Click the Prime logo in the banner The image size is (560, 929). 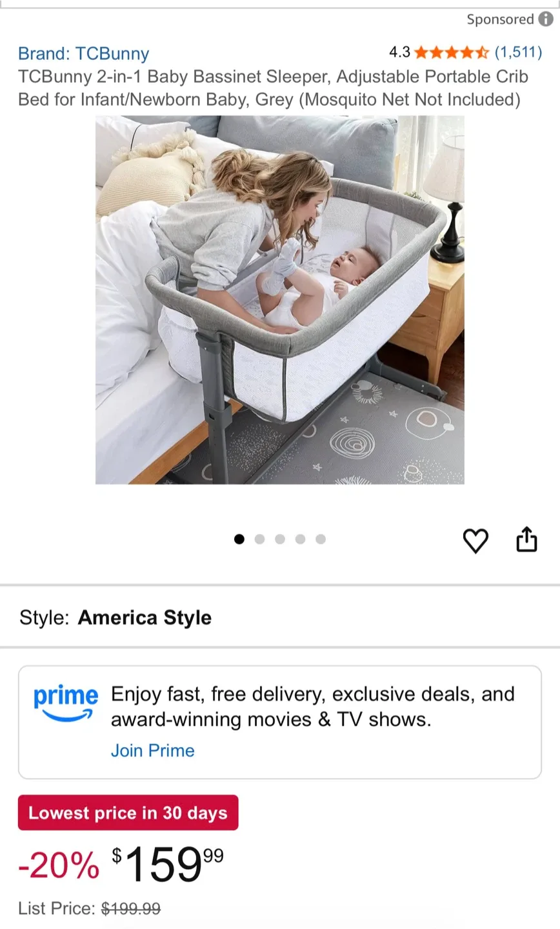[x=66, y=703]
